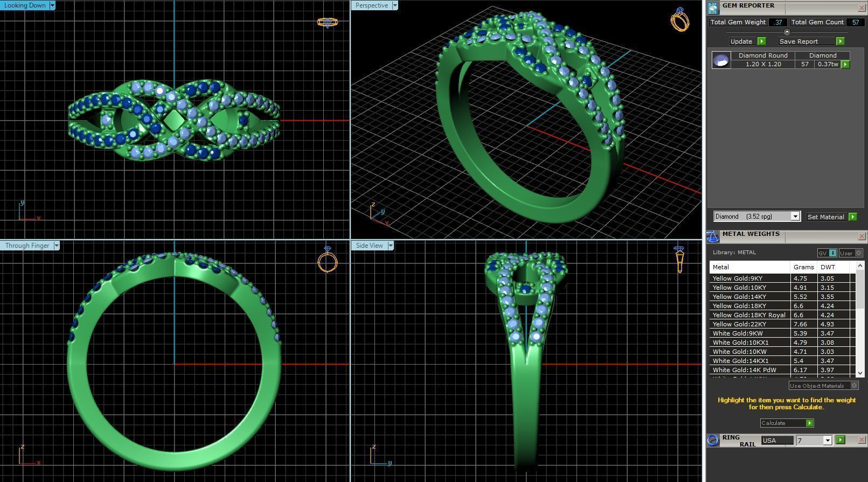Click the Set Material button
Screen dimensions: 868x482
coord(826,216)
